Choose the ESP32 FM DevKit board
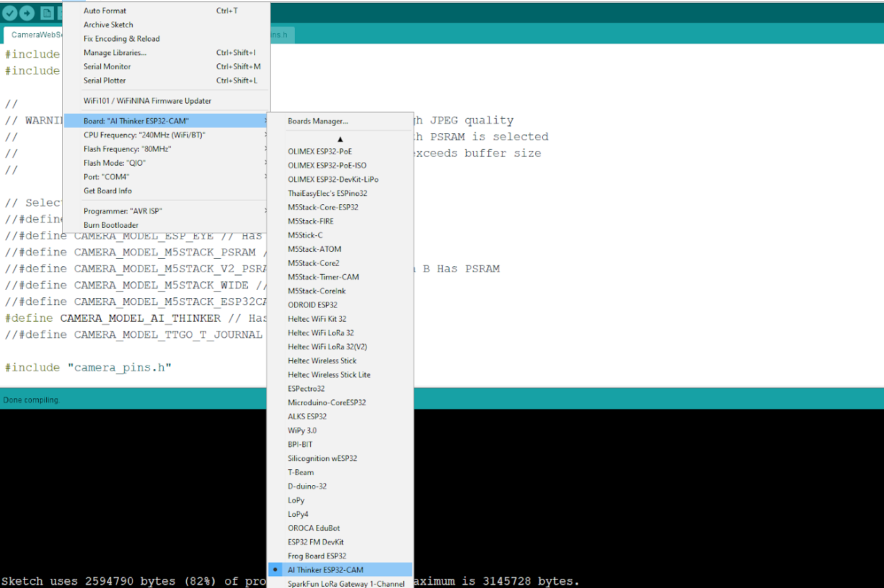 [x=340, y=542]
